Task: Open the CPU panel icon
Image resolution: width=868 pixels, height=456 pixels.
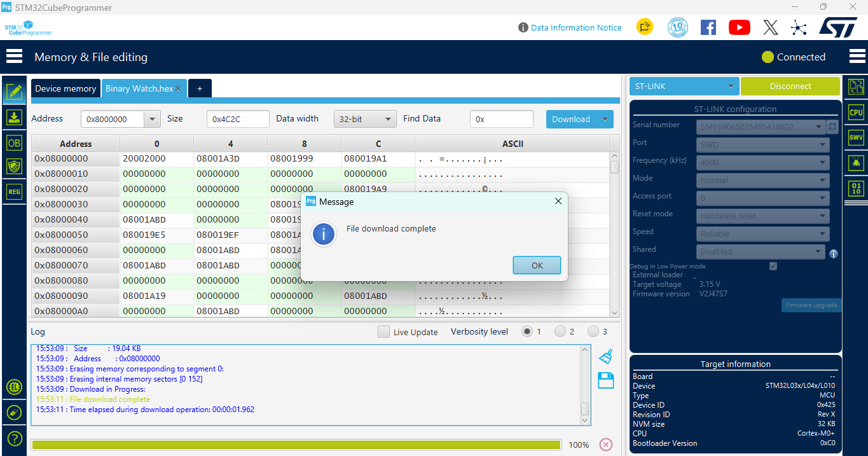Action: [x=857, y=112]
